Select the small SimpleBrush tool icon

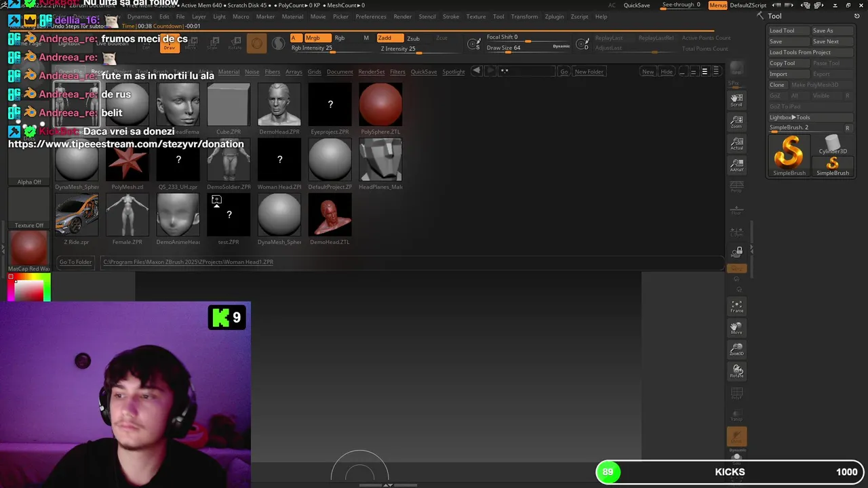tap(833, 166)
